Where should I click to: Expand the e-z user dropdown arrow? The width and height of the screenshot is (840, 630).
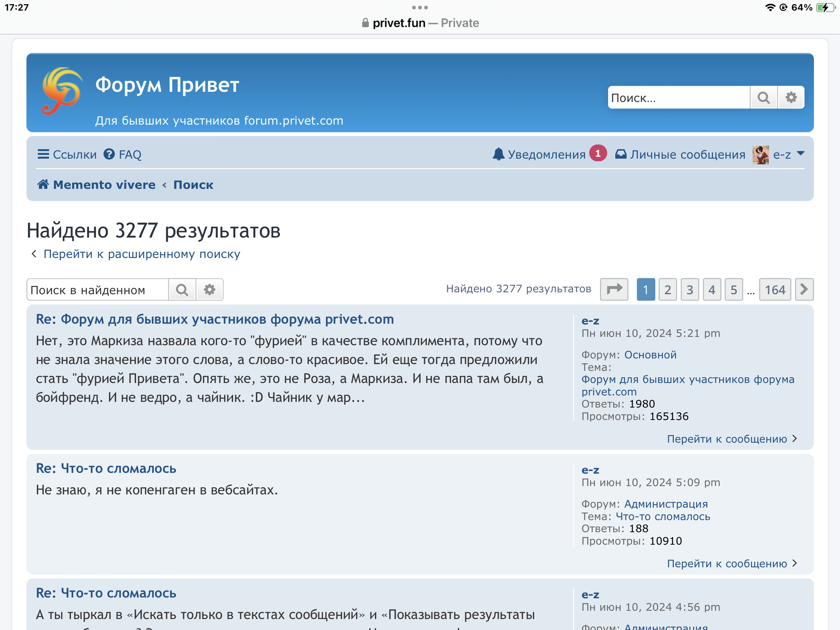coord(800,154)
